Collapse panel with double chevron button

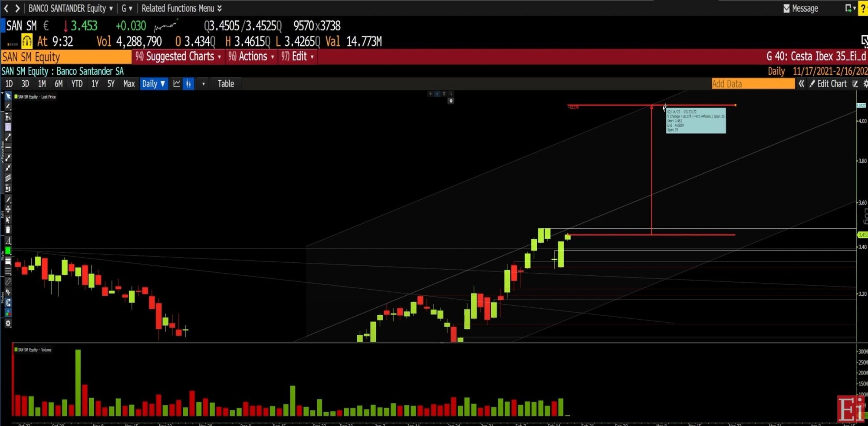(801, 84)
